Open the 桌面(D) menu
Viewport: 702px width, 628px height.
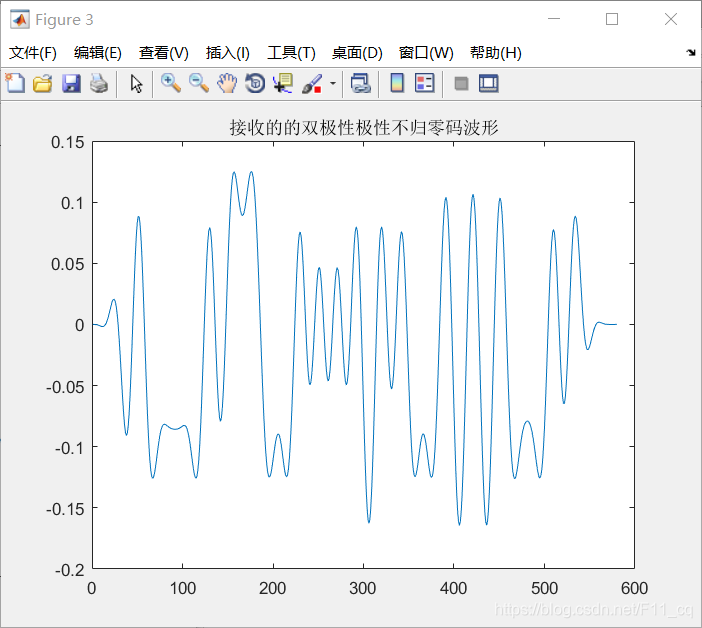(x=357, y=53)
